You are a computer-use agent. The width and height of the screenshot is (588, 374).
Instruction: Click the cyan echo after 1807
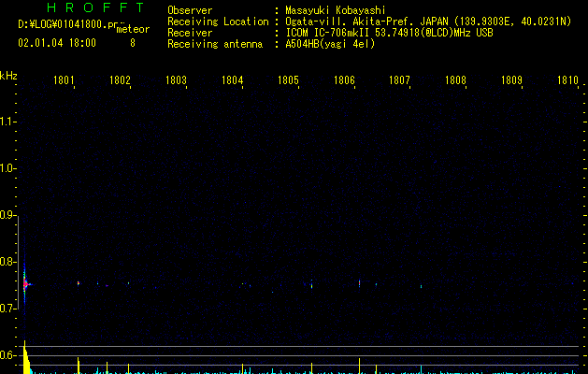(x=421, y=287)
